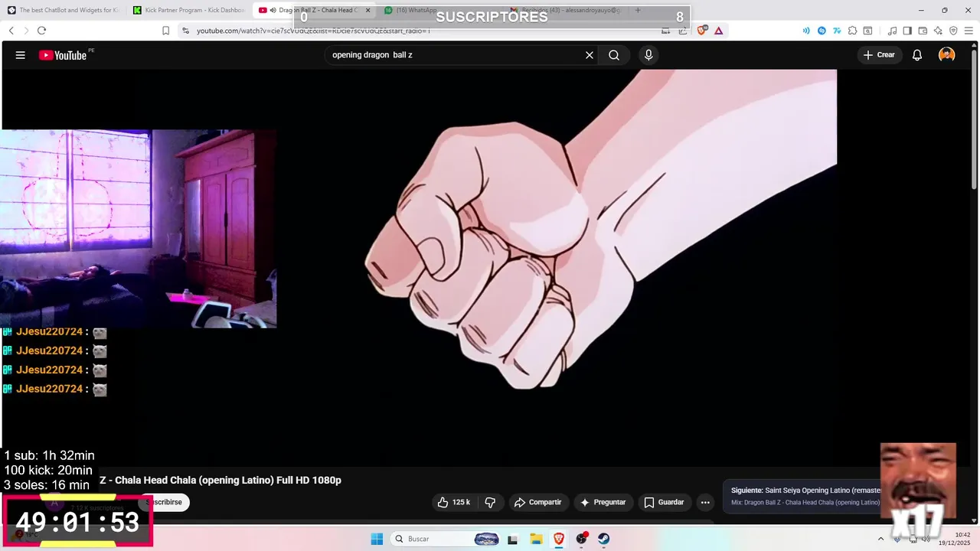Click the Preguntar button

(x=603, y=502)
